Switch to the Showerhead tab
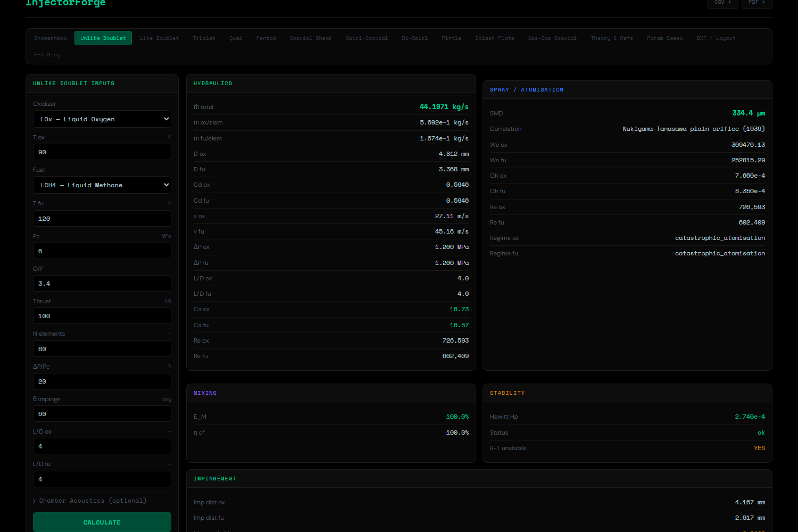Screen dimensions: 798x532 (51, 38)
